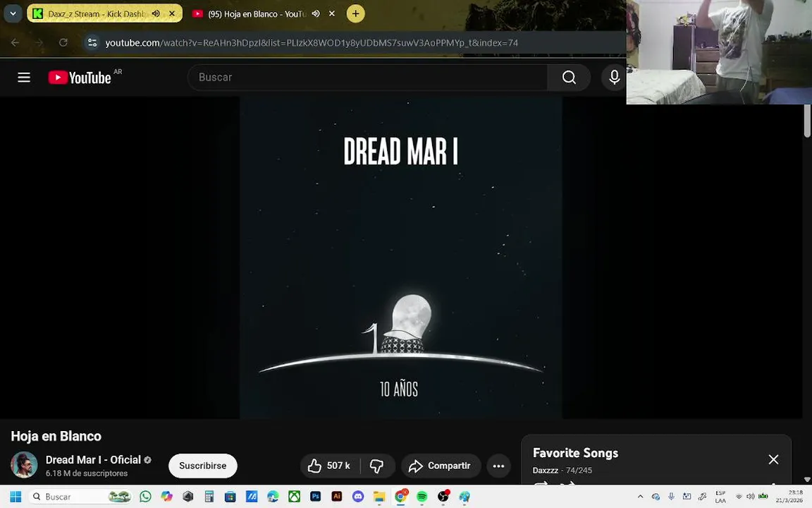Open the site information icon in address bar
Viewport: 812px width, 508px height.
coord(92,42)
